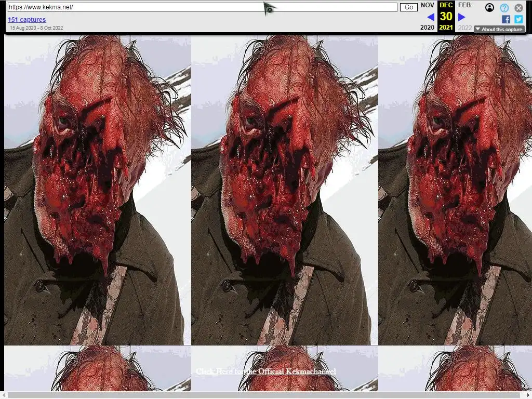Open the user account icon
Screen dimensions: 532x399
[x=489, y=7]
